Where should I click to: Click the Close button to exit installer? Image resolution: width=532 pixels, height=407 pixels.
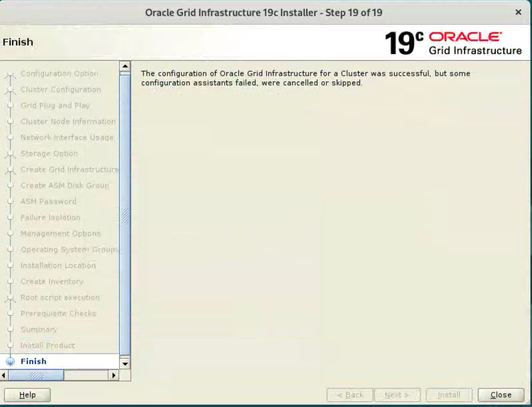501,395
